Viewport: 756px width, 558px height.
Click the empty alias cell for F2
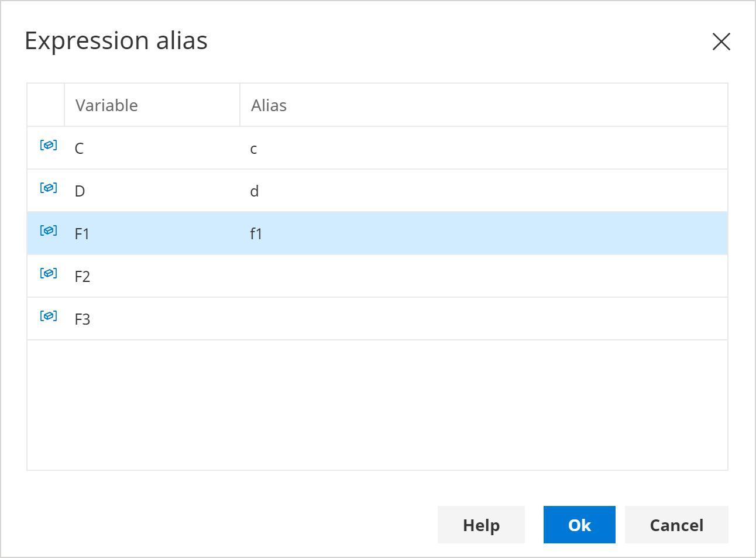tap(351, 275)
